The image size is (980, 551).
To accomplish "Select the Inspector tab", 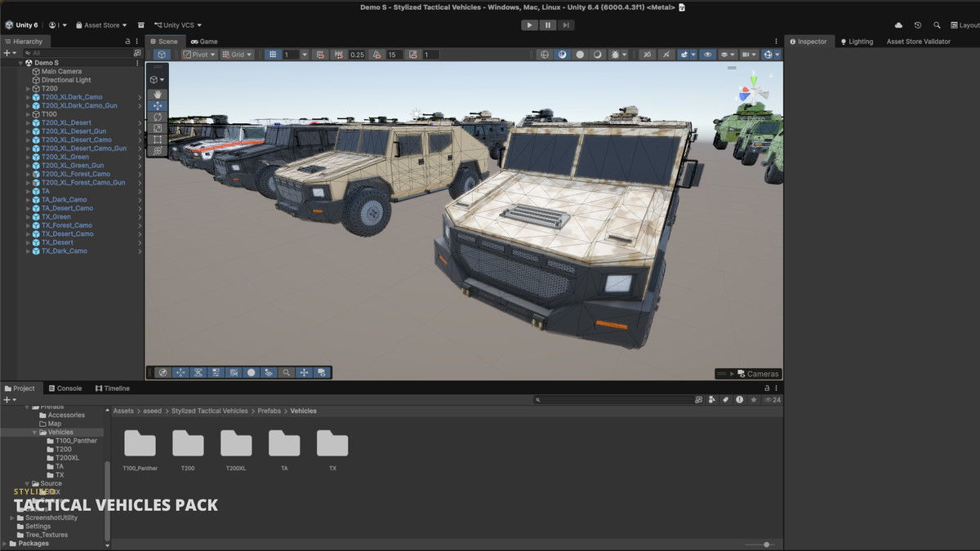I will pos(808,42).
